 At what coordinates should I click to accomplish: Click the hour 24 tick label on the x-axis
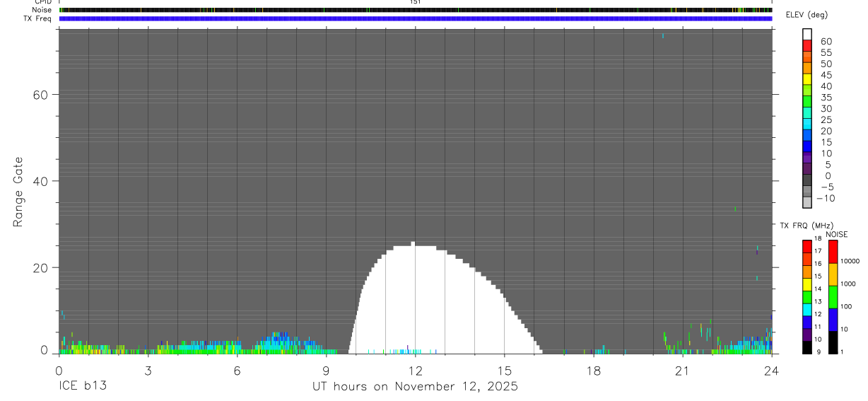[x=771, y=370]
